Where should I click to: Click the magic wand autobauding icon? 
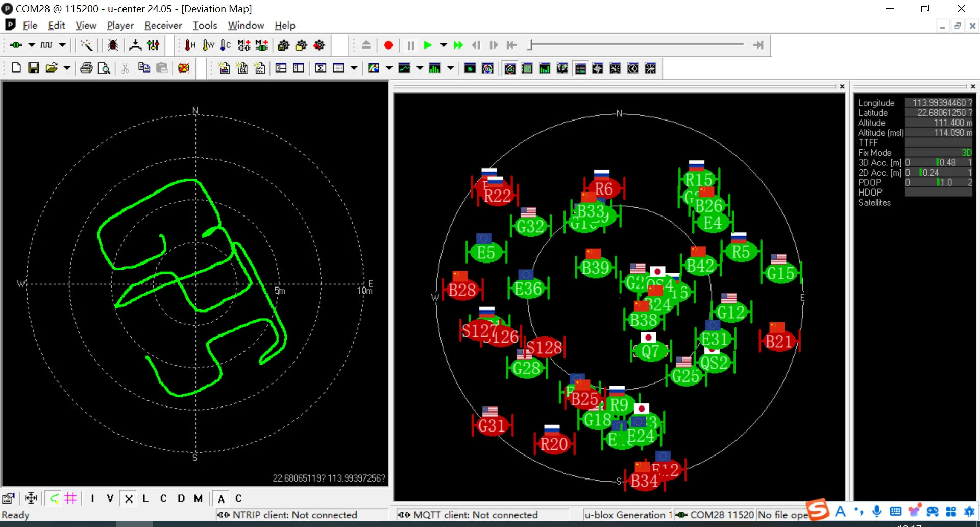click(86, 45)
